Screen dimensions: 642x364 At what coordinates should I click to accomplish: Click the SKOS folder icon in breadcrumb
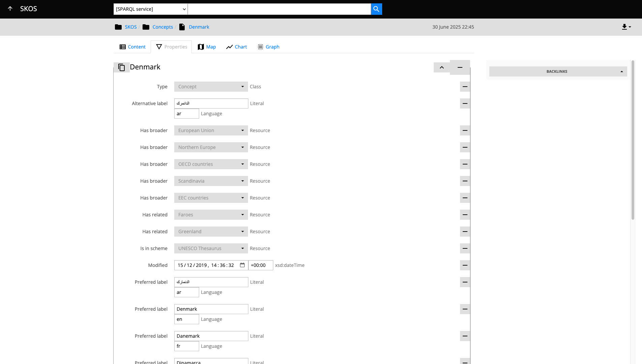[118, 27]
